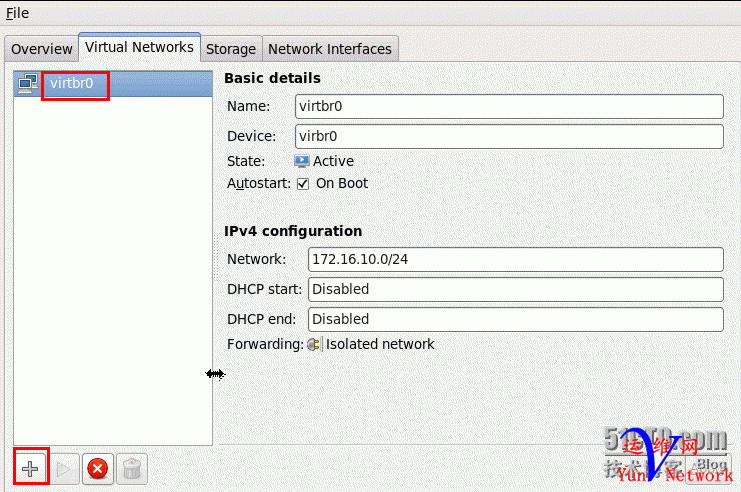The width and height of the screenshot is (741, 492).
Task: Click the add virtual network plus icon
Action: 31,468
